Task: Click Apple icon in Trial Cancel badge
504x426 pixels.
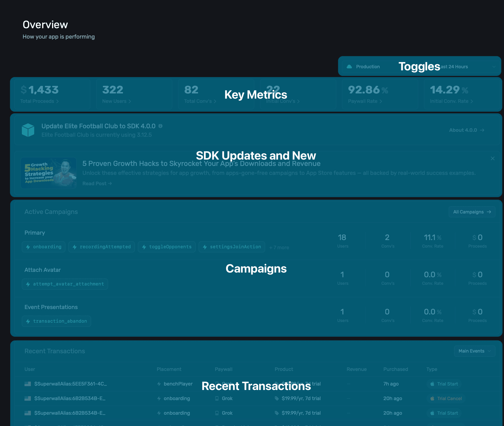Action: pos(432,398)
